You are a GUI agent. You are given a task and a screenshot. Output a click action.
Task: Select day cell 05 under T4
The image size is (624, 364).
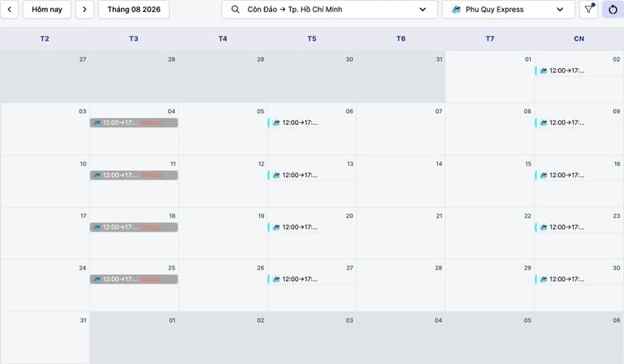[x=223, y=129]
